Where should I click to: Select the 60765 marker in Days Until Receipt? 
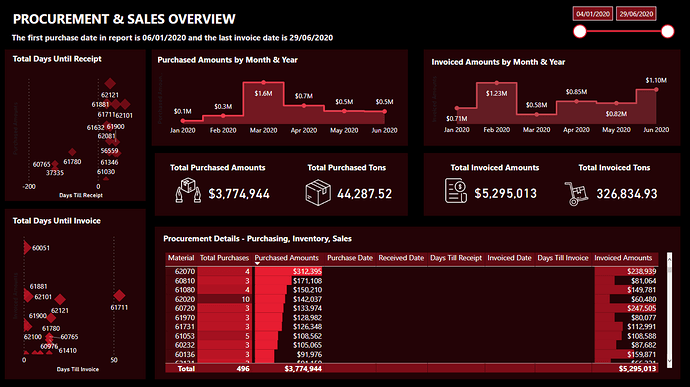tap(55, 164)
